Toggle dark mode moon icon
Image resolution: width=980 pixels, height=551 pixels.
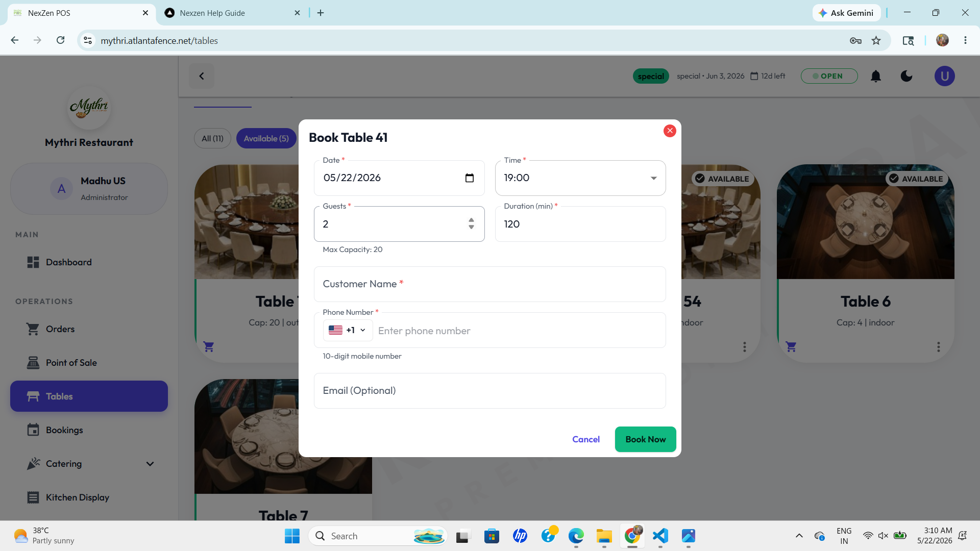coord(906,76)
